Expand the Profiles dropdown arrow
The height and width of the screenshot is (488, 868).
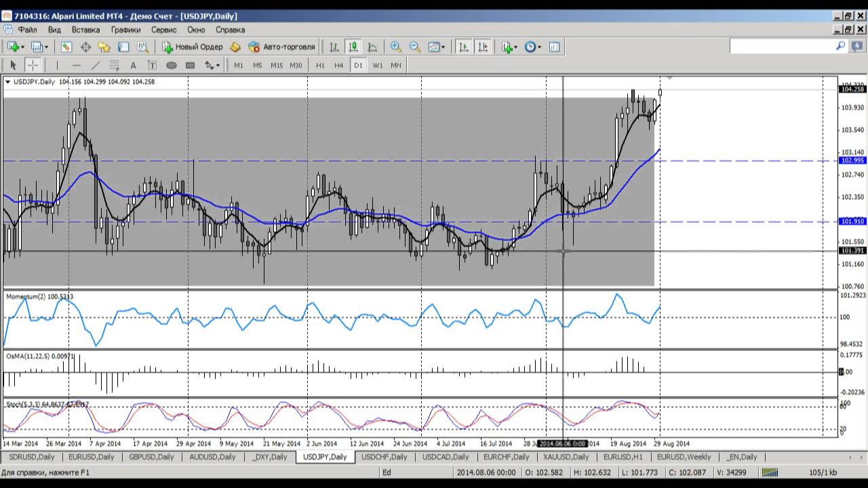tap(46, 47)
